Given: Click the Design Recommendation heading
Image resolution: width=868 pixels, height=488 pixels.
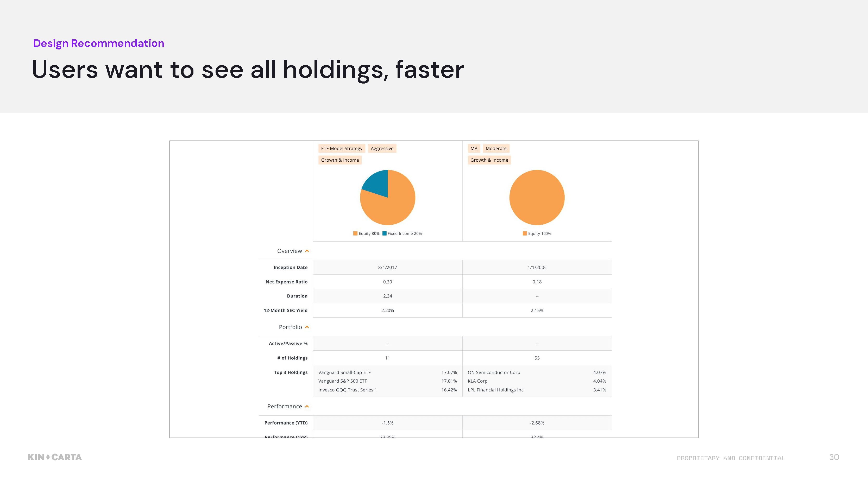Looking at the screenshot, I should [98, 43].
